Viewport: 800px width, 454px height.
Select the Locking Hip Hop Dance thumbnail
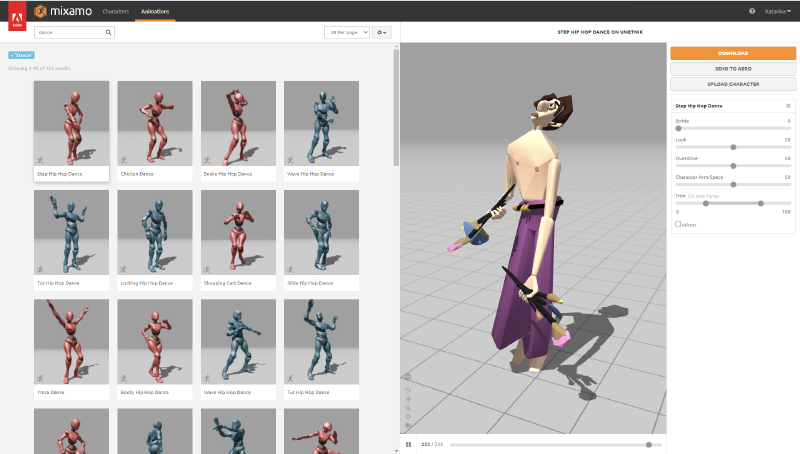click(x=155, y=233)
